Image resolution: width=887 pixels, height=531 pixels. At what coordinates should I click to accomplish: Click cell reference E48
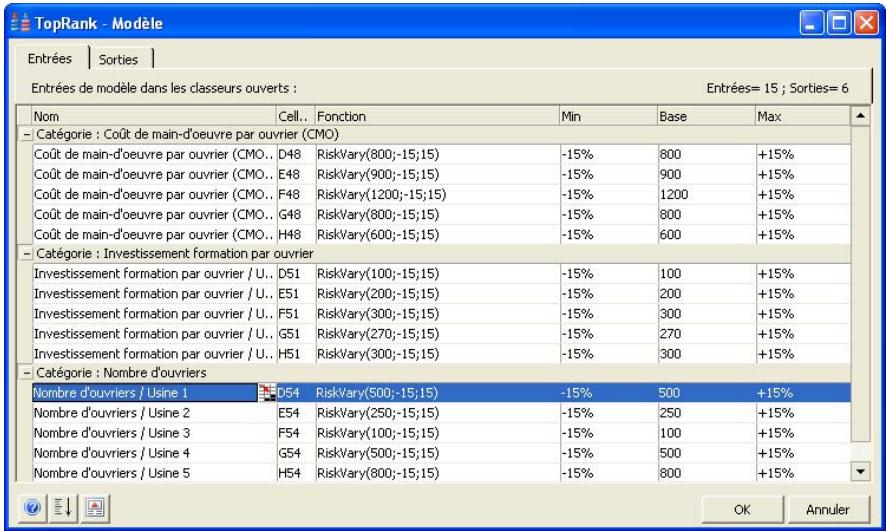click(289, 174)
